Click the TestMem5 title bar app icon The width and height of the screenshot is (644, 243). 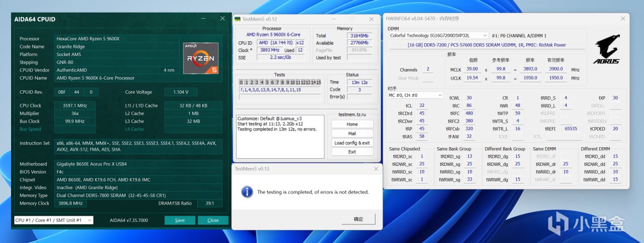(x=238, y=19)
